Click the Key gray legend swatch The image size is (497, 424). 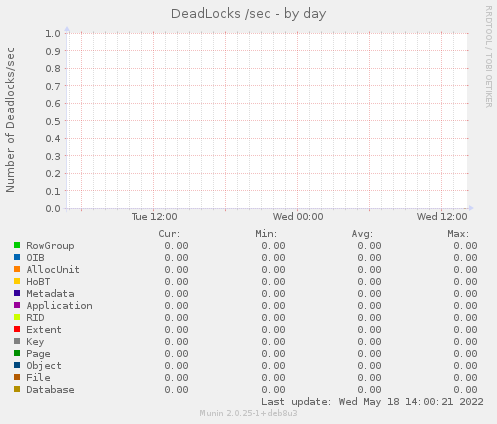[x=17, y=341]
